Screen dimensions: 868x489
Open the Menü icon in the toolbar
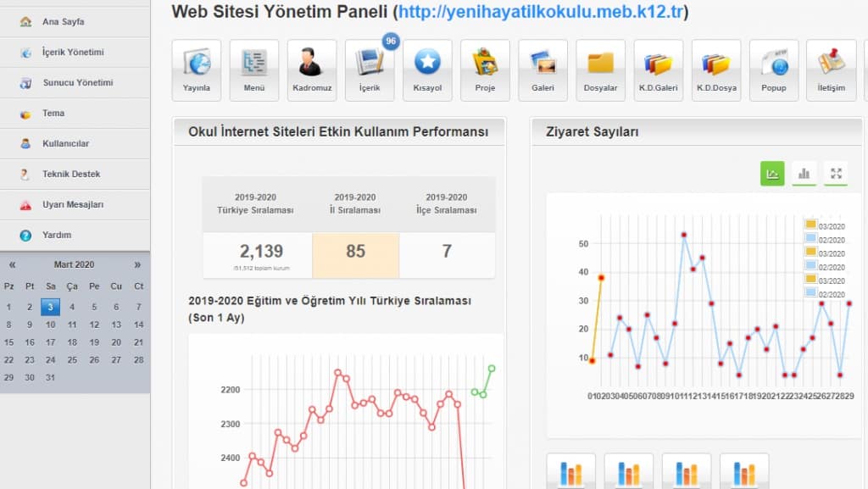pyautogui.click(x=254, y=69)
